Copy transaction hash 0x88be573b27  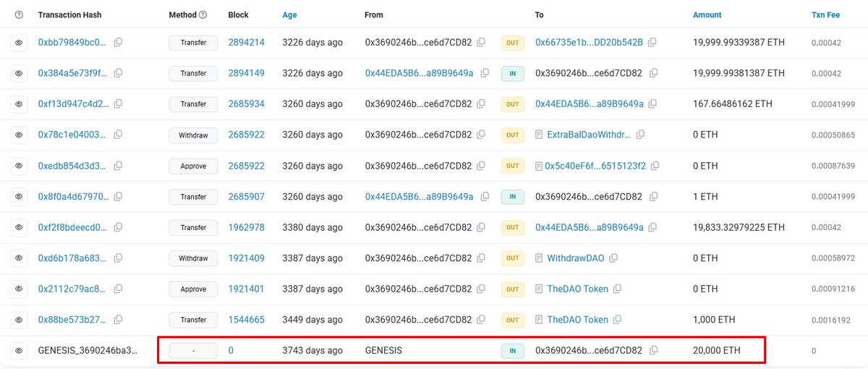(x=118, y=320)
